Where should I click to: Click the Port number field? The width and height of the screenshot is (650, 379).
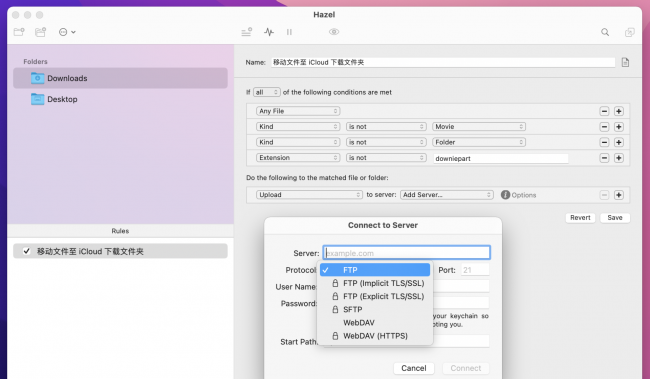tap(475, 270)
